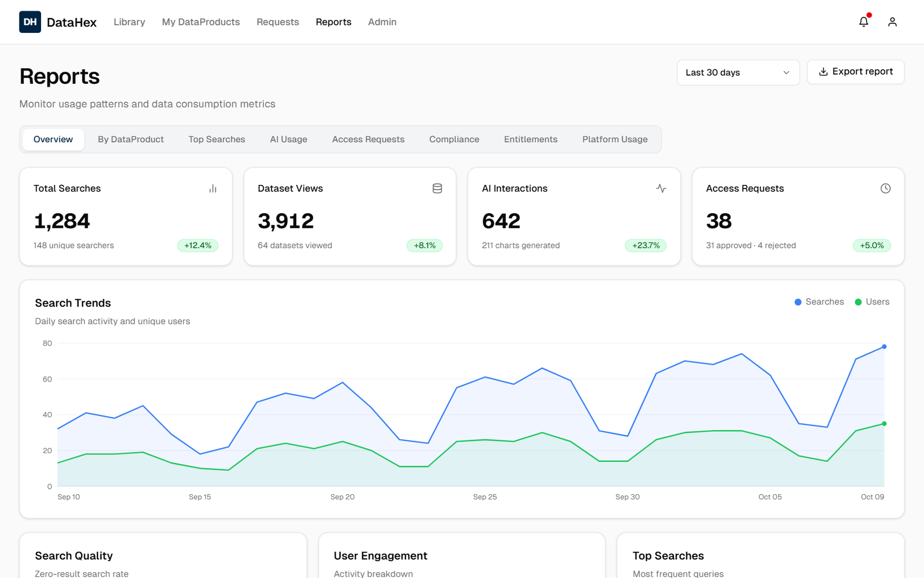Click the Sep 20 axis label
Screen dimensions: 924x578
pyautogui.click(x=342, y=497)
